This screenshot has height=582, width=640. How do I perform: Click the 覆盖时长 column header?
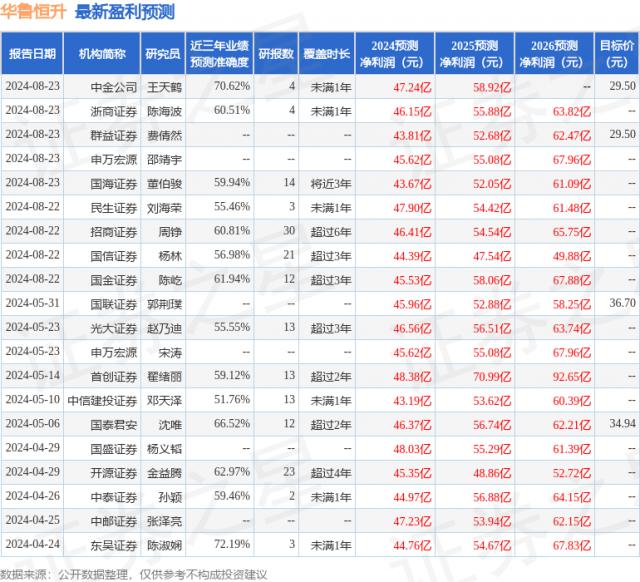pos(327,54)
